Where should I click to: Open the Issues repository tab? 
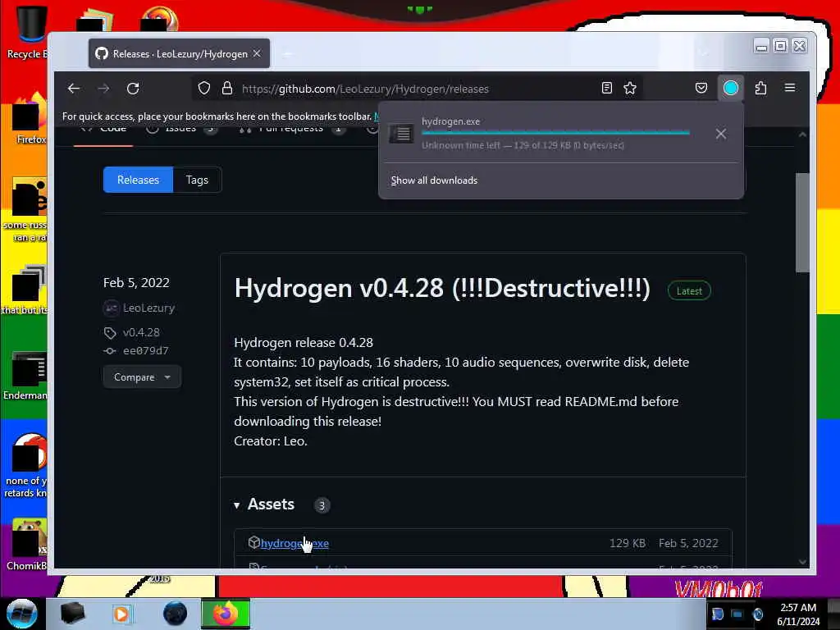181,129
